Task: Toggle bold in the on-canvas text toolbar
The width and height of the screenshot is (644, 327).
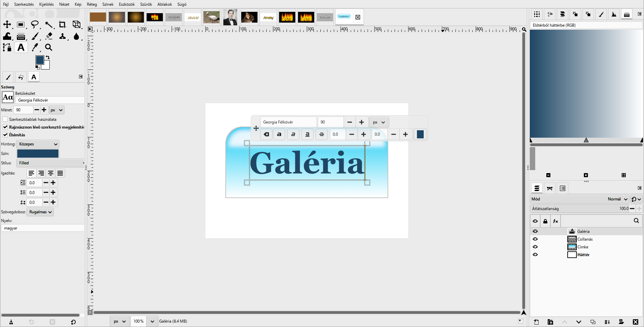Action: coord(279,134)
